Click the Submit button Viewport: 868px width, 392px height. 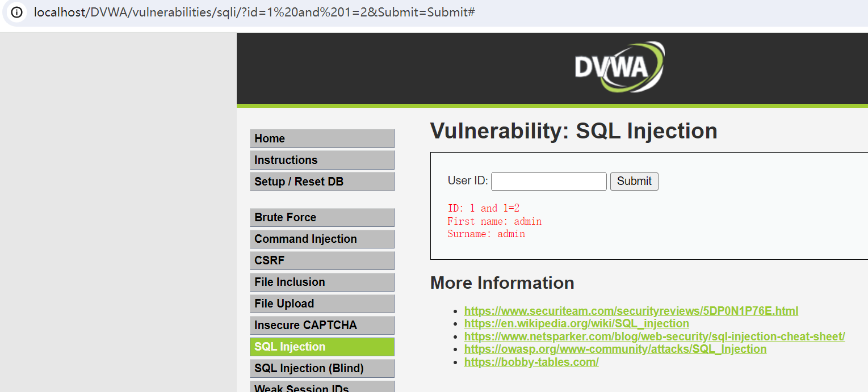point(634,182)
